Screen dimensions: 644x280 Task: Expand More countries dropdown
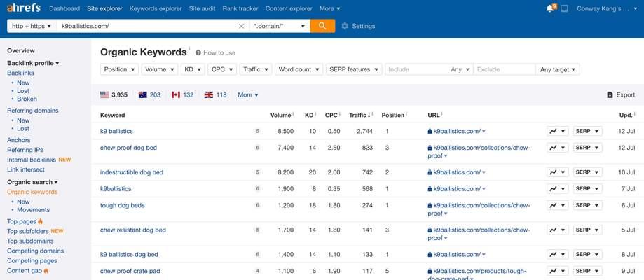tap(247, 94)
